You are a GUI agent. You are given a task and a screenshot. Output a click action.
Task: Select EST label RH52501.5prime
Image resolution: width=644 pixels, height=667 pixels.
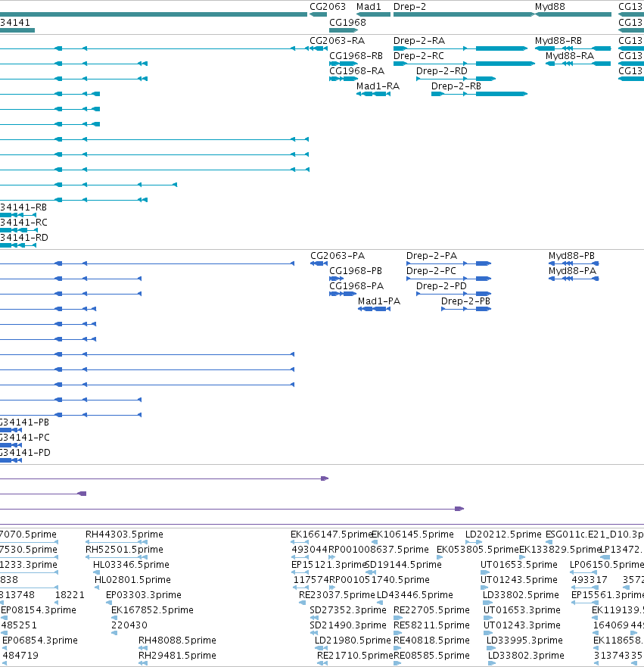pos(124,550)
